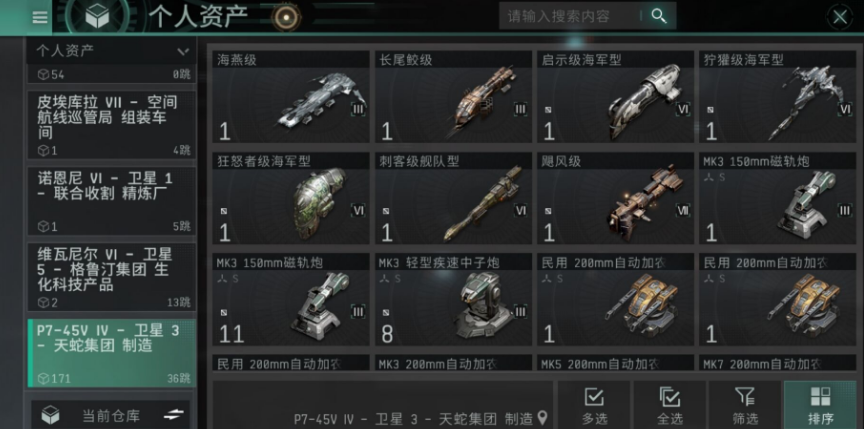Select the 海燕级 ship item
864x429 pixels.
pyautogui.click(x=291, y=97)
